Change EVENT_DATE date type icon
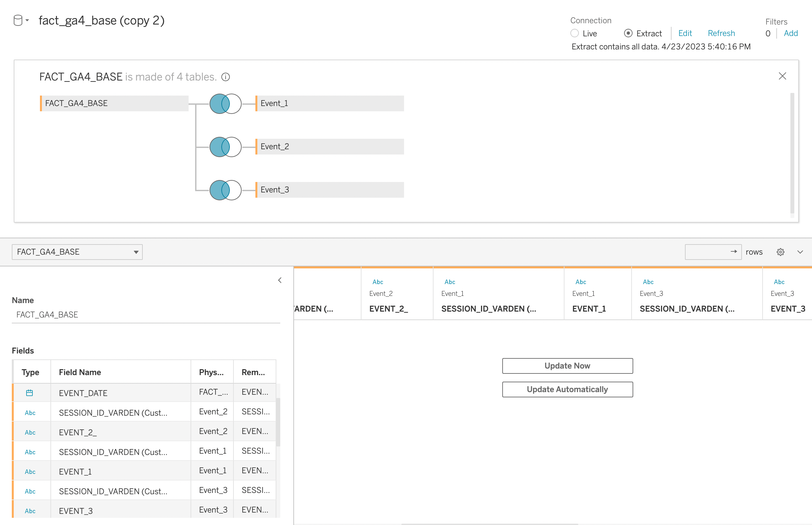The image size is (812, 525). point(30,393)
